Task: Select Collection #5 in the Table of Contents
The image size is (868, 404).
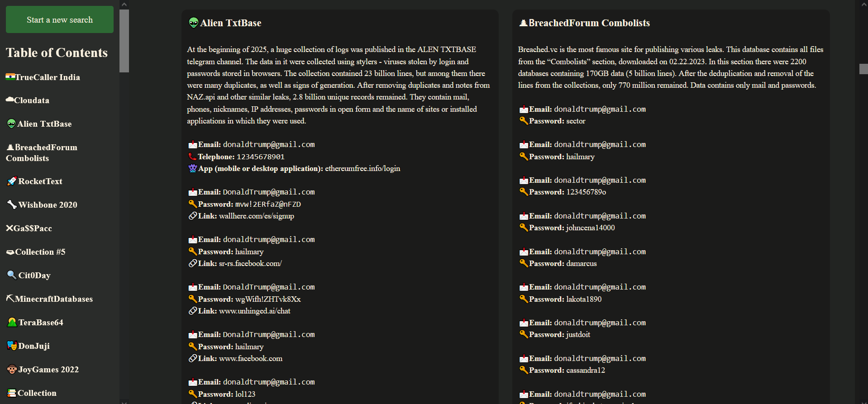Action: [x=36, y=252]
